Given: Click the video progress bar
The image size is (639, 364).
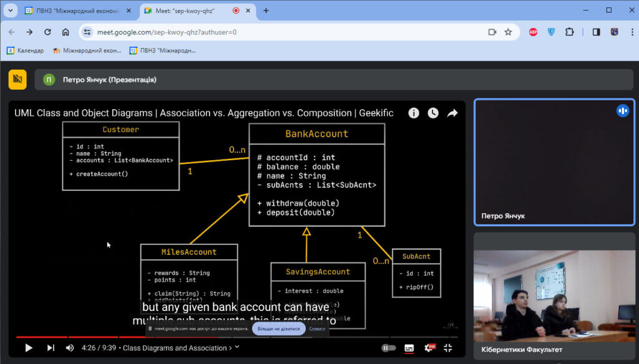Looking at the screenshot, I should [250, 337].
